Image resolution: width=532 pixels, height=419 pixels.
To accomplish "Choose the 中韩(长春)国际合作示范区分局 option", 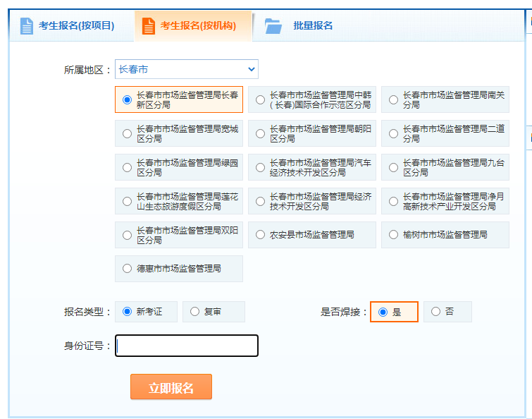I will 260,100.
